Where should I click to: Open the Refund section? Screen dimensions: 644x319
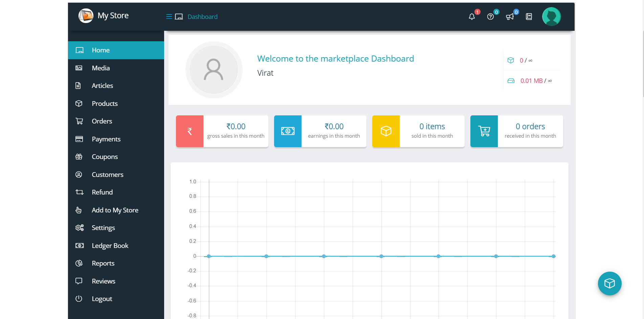tap(102, 192)
